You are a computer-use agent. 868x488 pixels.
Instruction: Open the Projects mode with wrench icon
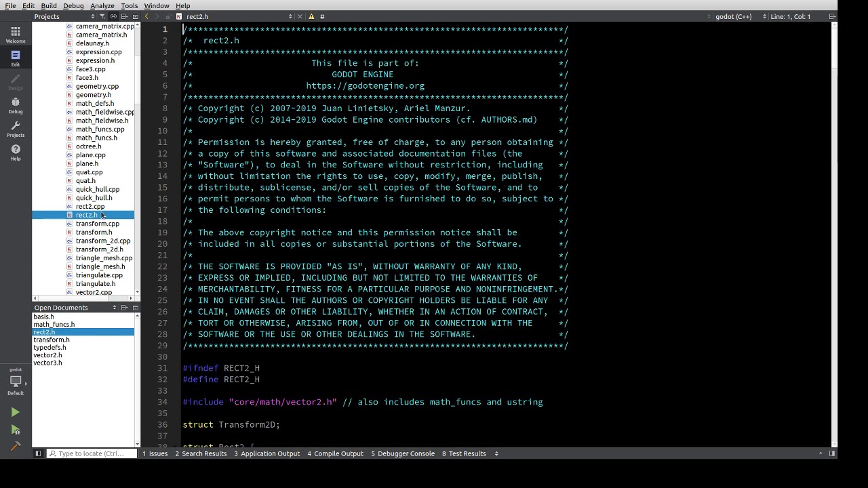click(16, 129)
